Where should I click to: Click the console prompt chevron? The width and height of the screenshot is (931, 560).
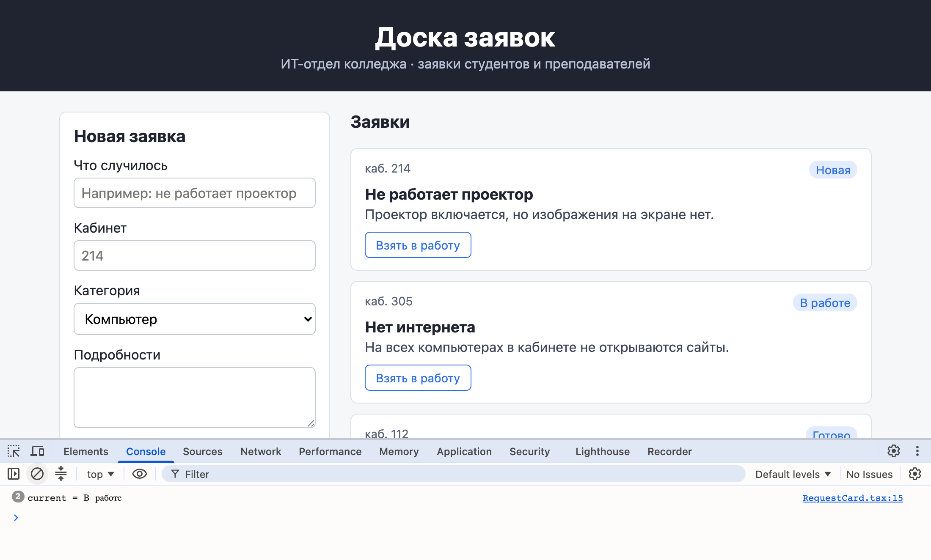tap(16, 518)
